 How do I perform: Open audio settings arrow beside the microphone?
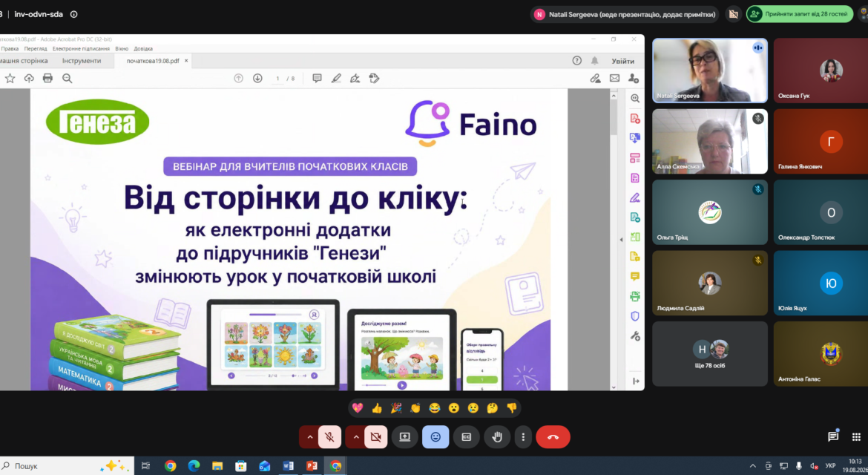tap(309, 437)
